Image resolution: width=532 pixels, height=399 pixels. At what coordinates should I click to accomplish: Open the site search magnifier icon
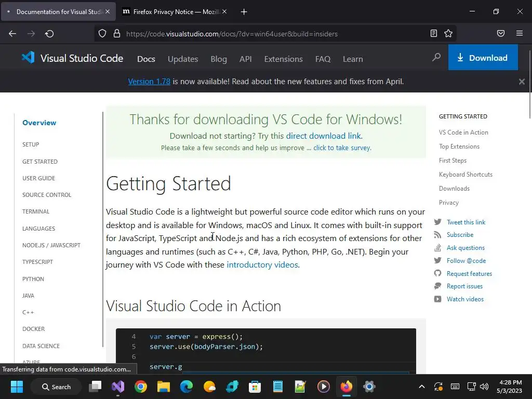pyautogui.click(x=436, y=57)
